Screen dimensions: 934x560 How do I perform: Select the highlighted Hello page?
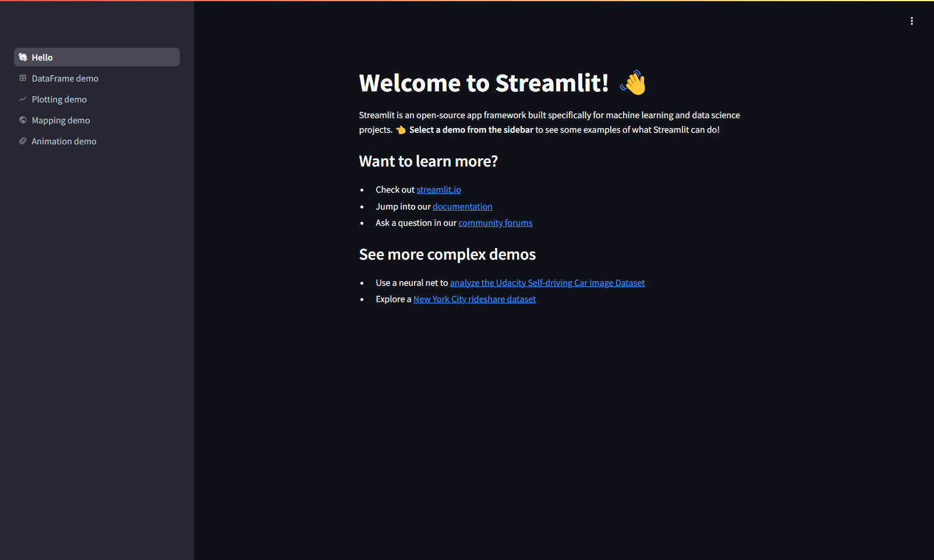(42, 56)
